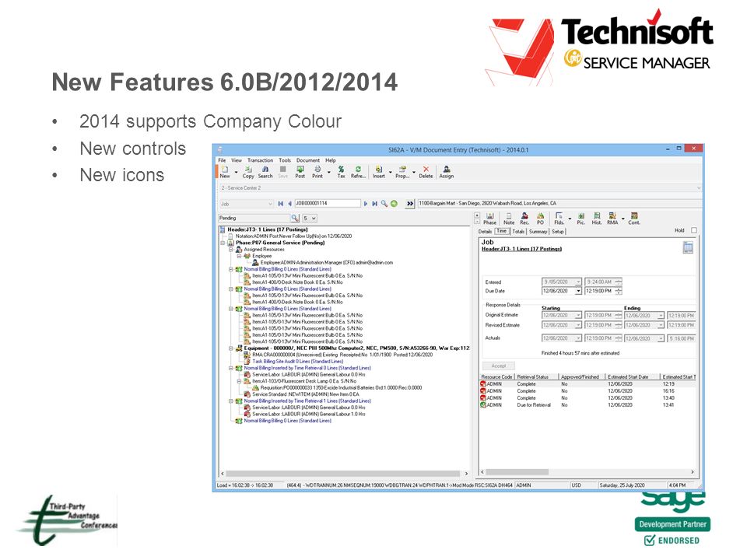Click the green add-new job icon

click(x=394, y=204)
